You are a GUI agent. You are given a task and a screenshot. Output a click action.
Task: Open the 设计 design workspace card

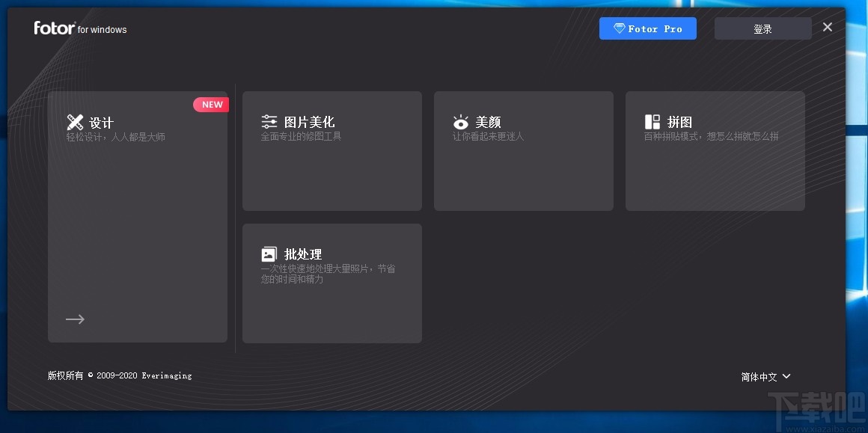tap(138, 217)
